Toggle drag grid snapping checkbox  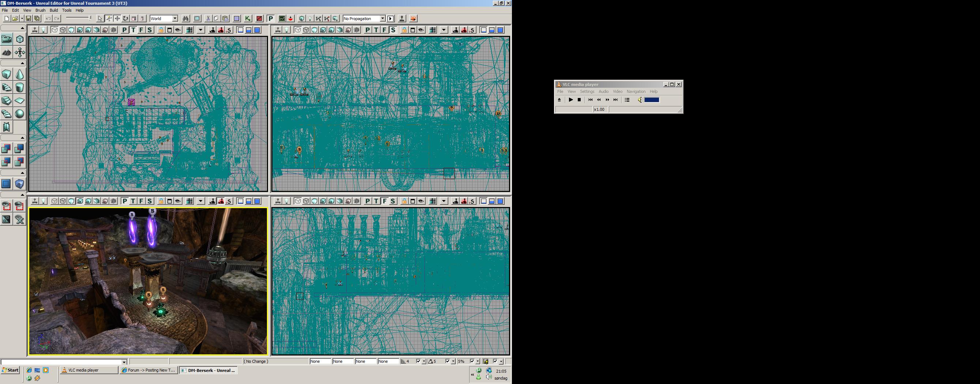point(418,361)
